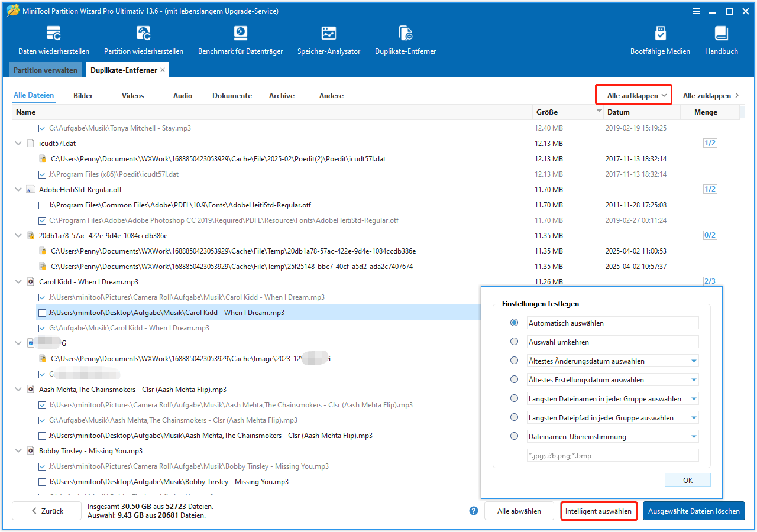The image size is (757, 532).
Task: Show only Bilder duplicates
Action: 83,96
